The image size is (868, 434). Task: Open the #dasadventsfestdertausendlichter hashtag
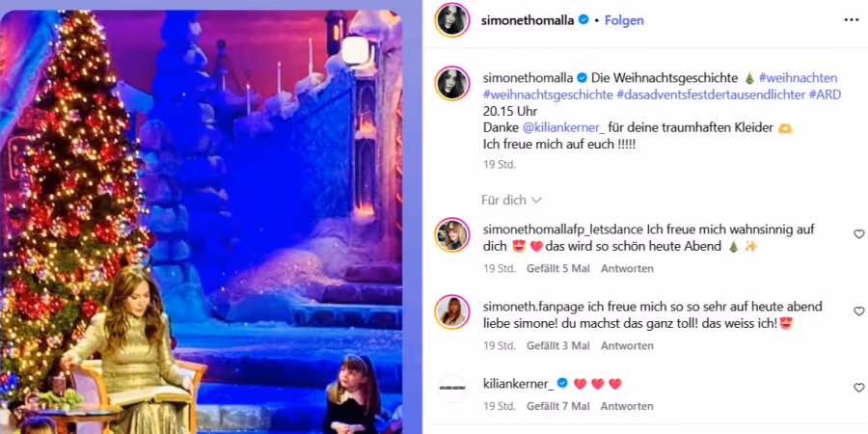click(710, 95)
